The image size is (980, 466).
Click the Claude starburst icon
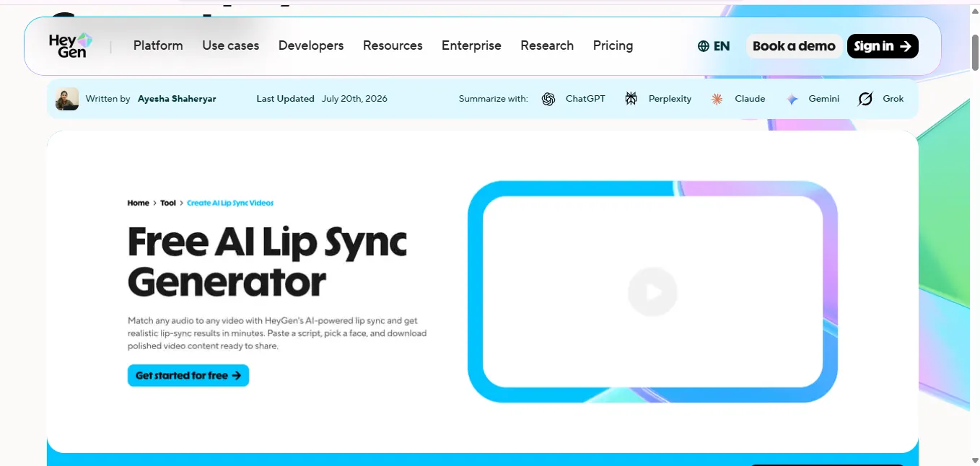click(x=717, y=99)
